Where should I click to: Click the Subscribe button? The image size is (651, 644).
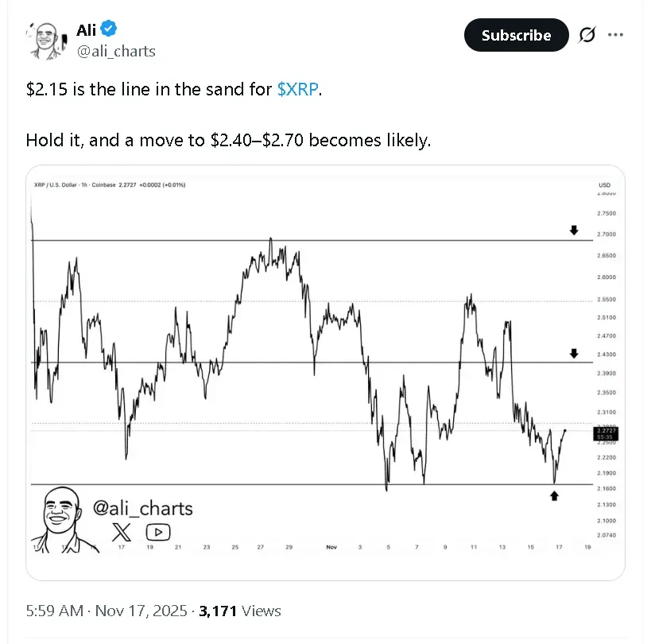point(516,35)
